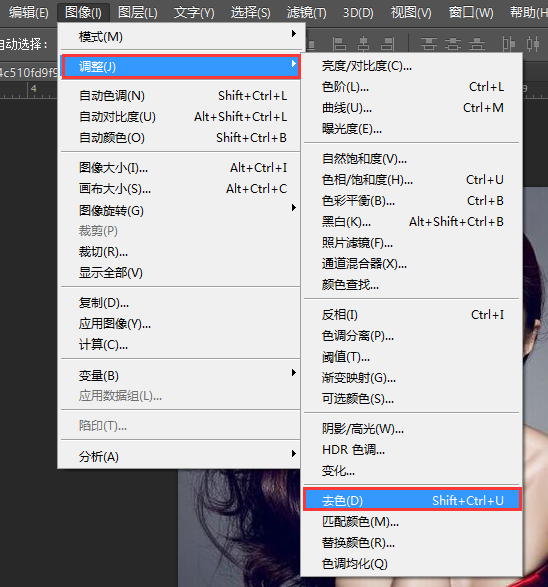Expand the 图像旋转(G) submenu
Viewport: 548px width, 587px height.
click(x=181, y=210)
